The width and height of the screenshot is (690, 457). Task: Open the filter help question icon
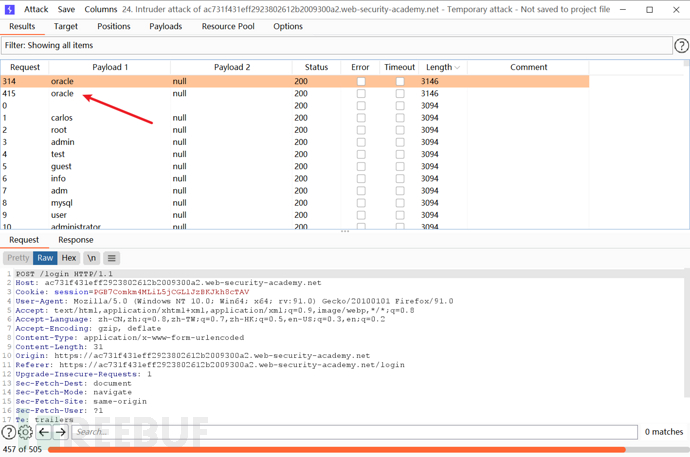[x=682, y=46]
